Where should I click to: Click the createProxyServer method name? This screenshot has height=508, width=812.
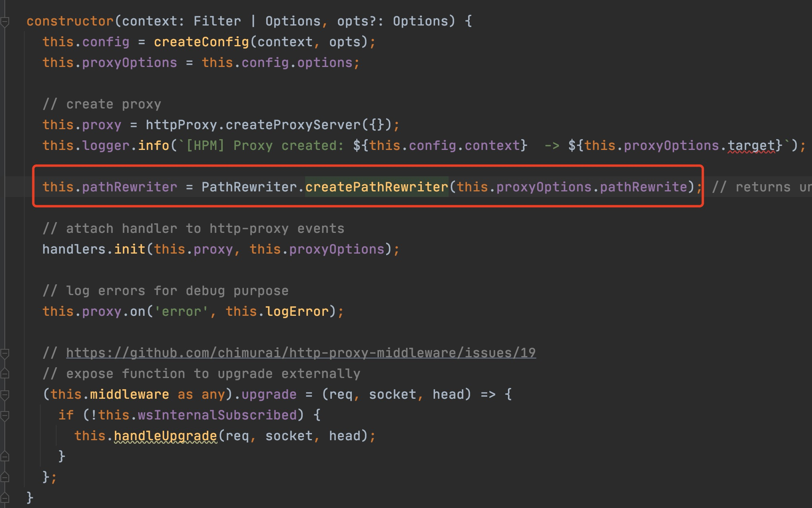293,125
